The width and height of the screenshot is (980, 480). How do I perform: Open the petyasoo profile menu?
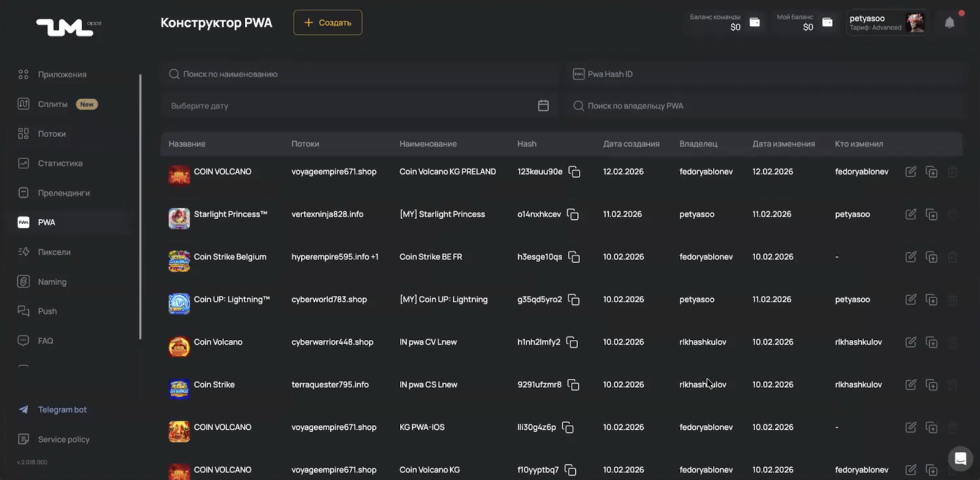886,23
